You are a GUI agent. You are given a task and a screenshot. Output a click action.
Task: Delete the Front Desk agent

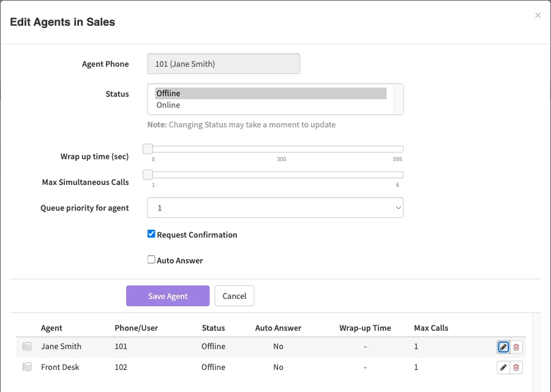tap(516, 367)
